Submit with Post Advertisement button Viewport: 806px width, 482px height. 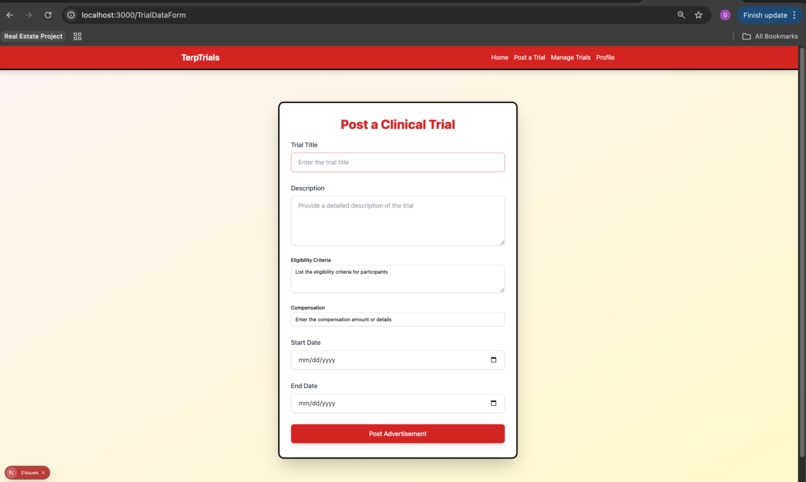click(398, 434)
